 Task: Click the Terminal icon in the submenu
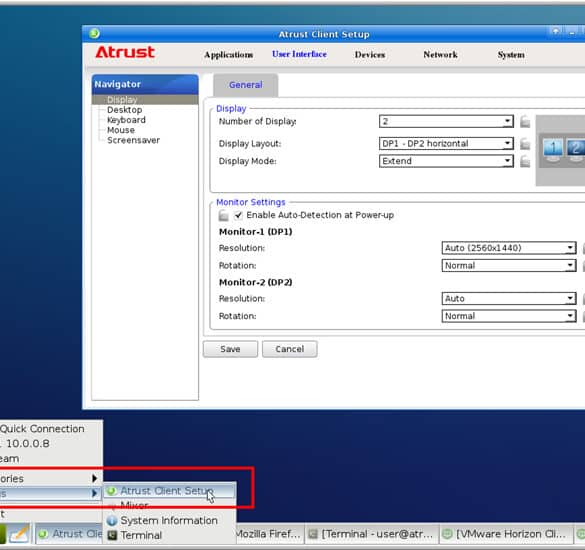tap(112, 535)
